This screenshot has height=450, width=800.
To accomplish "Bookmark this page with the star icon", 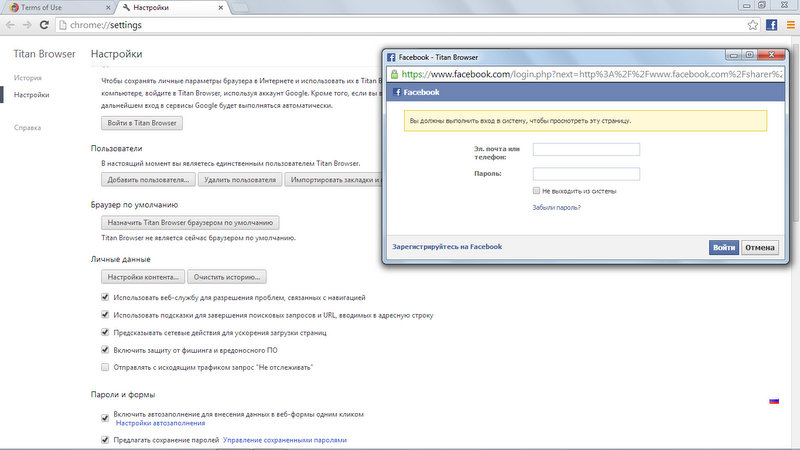I will [x=753, y=25].
